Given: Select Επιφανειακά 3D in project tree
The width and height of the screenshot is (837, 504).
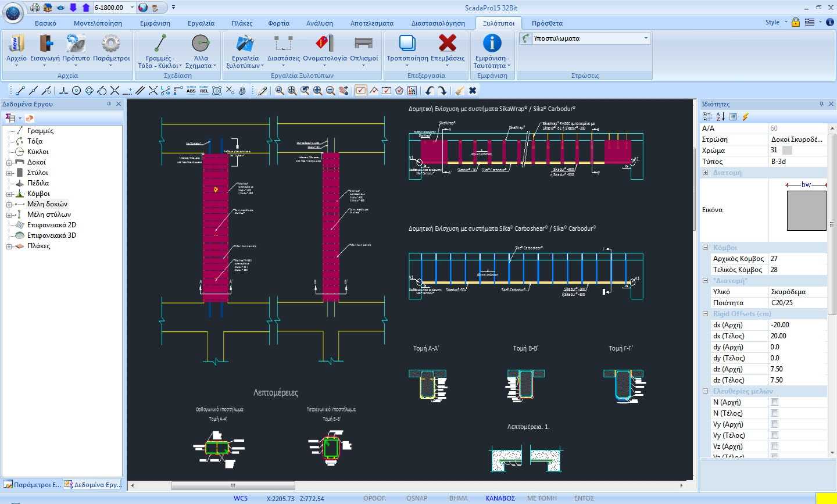Looking at the screenshot, I should 51,235.
